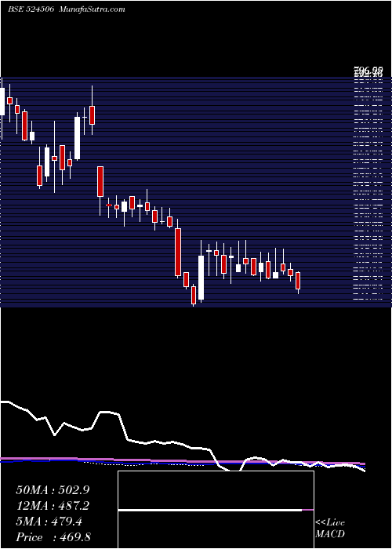The image size is (392, 549).
Task: Click the 12MA : 487.2 value
Action: click(x=53, y=506)
